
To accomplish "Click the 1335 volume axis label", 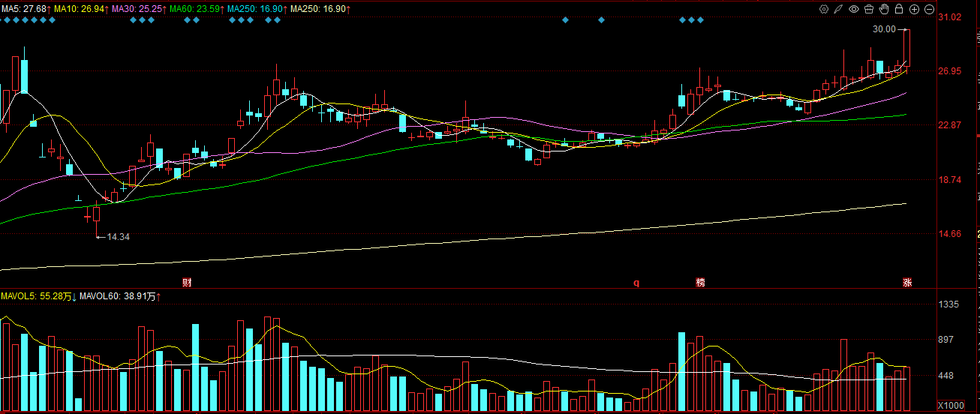I will point(950,304).
